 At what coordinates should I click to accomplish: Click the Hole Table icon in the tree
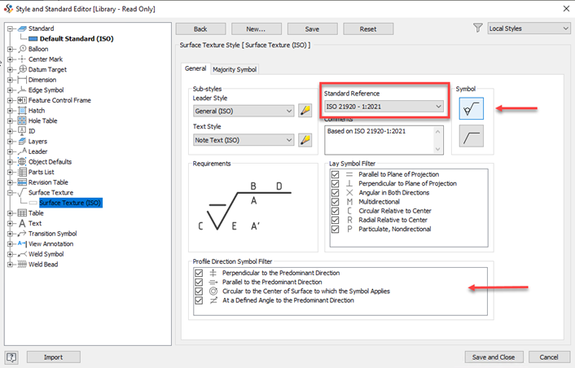(x=22, y=121)
